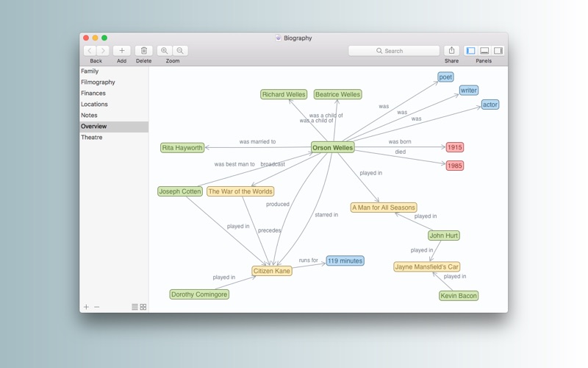This screenshot has height=368, width=588.
Task: Select the Citizen Kane node
Action: tap(271, 271)
